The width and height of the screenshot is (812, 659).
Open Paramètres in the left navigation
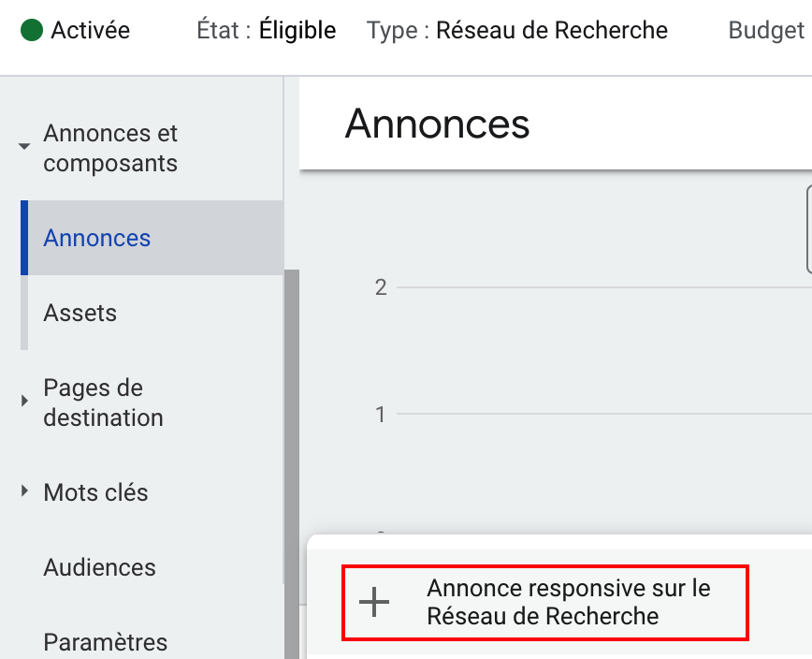pyautogui.click(x=106, y=642)
